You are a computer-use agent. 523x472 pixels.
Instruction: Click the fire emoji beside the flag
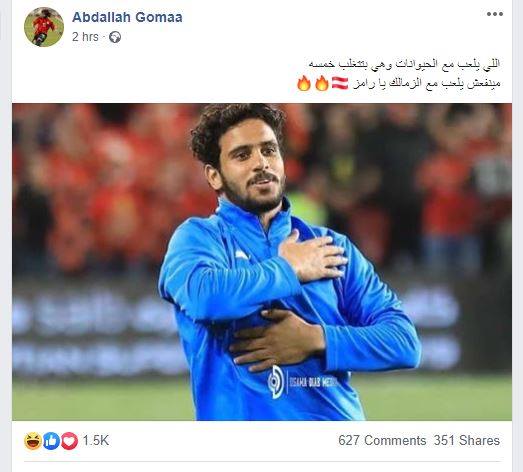pyautogui.click(x=322, y=83)
